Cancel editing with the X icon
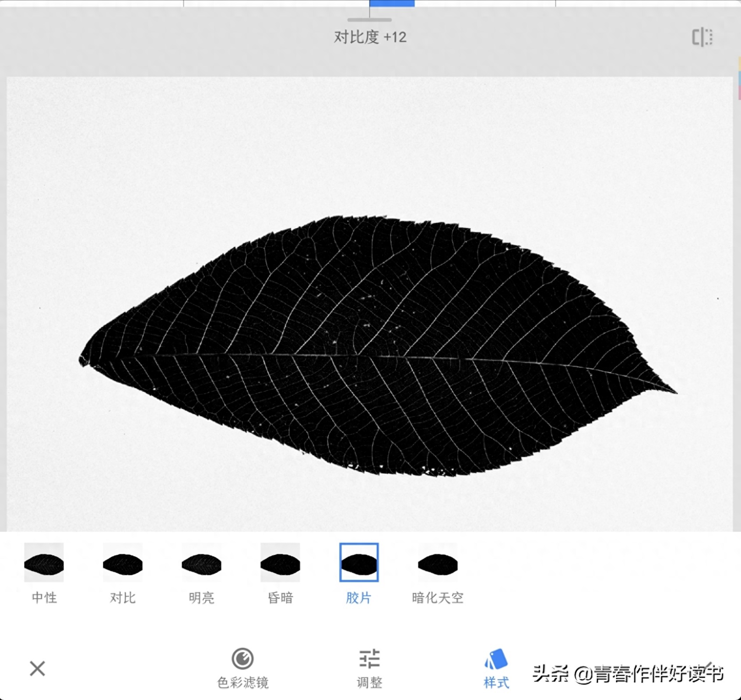This screenshot has height=700, width=741. click(x=38, y=668)
